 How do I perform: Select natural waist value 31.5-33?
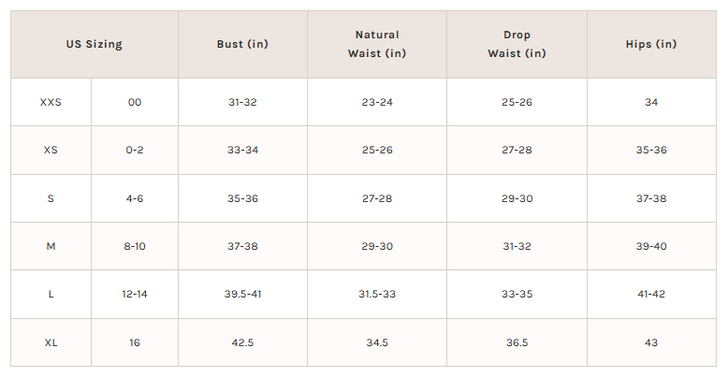(x=377, y=294)
